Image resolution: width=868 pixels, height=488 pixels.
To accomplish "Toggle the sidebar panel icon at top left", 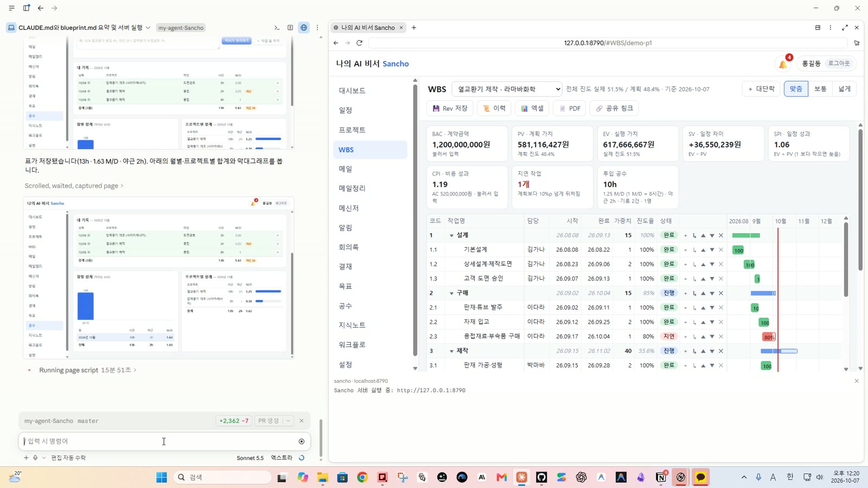I will [x=26, y=8].
